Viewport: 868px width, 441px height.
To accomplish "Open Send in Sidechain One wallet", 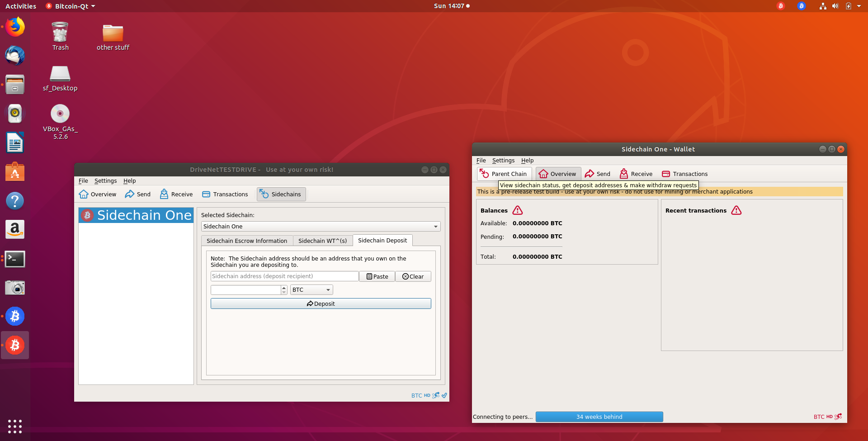I will coord(598,174).
